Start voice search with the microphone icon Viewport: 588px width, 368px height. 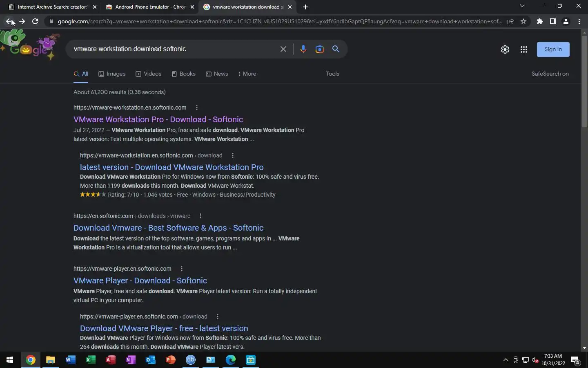click(303, 49)
